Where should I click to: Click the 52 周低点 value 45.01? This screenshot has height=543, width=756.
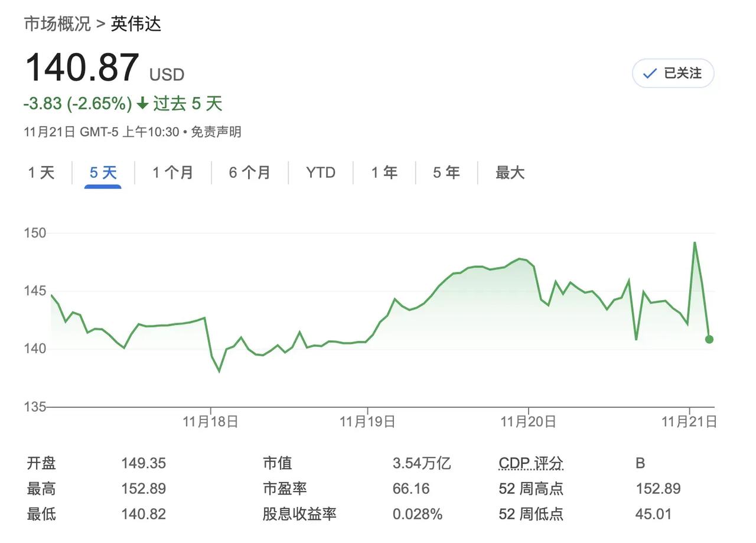point(653,515)
